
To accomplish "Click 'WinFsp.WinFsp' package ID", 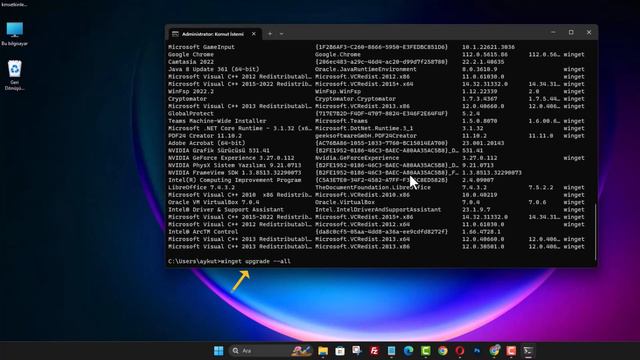I will pyautogui.click(x=338, y=91).
